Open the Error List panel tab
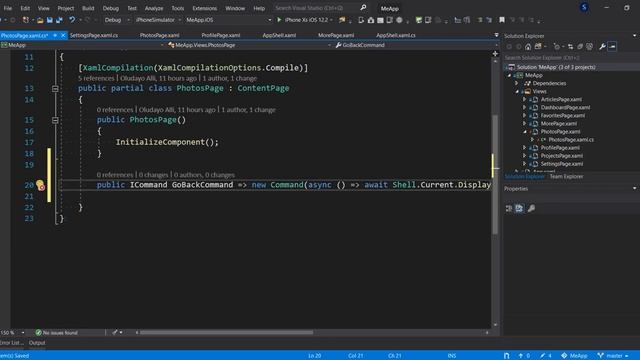The image size is (640, 360). pyautogui.click(x=11, y=343)
